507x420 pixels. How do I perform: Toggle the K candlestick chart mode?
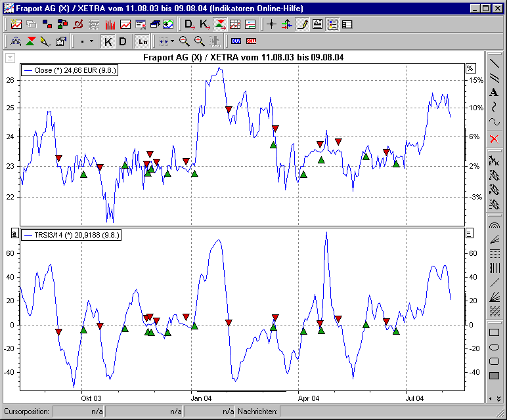pyautogui.click(x=108, y=41)
